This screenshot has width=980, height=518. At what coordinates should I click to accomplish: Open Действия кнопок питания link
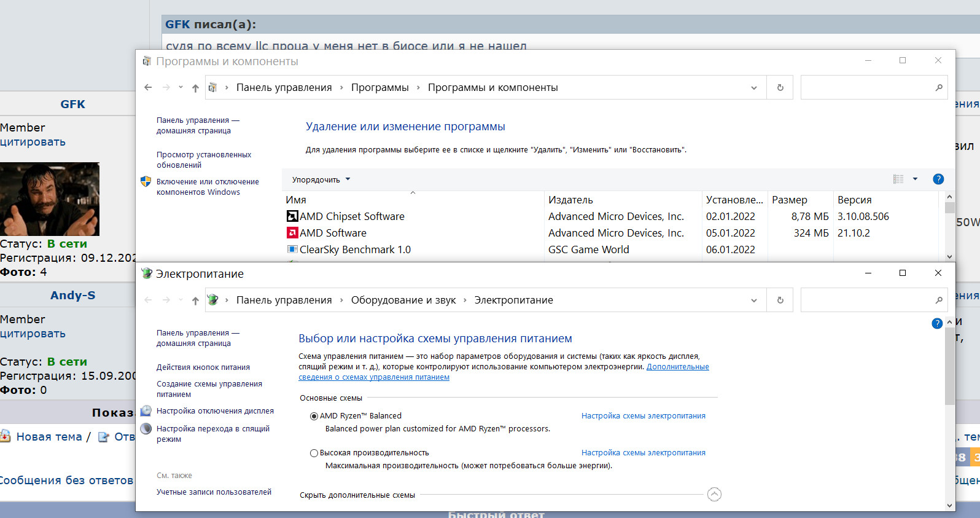pos(203,367)
